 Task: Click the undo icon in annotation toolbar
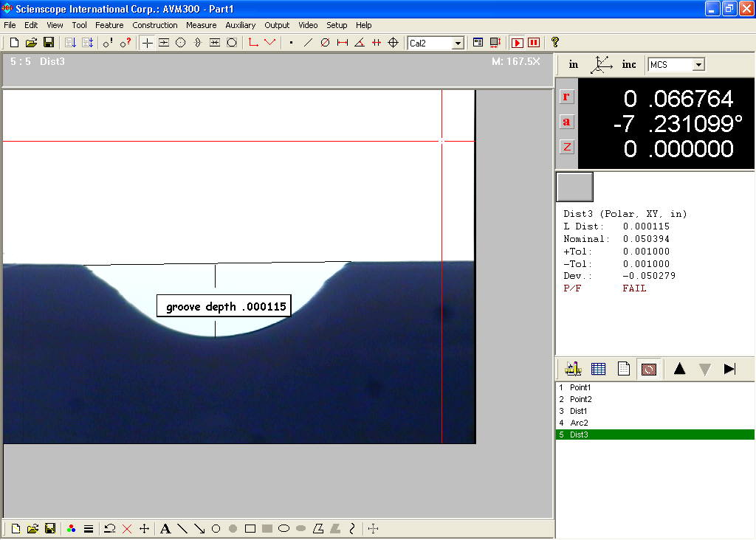[109, 529]
